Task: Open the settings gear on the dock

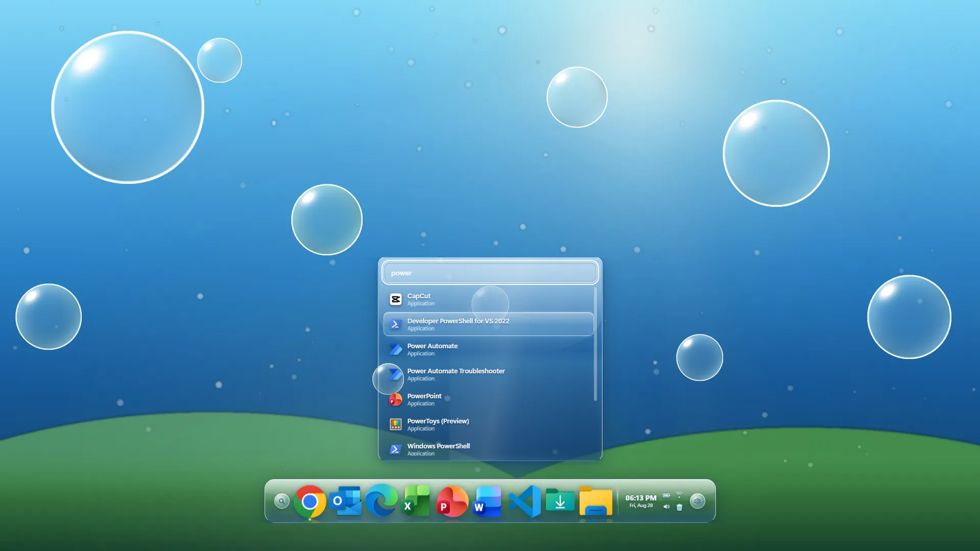Action: pyautogui.click(x=698, y=501)
